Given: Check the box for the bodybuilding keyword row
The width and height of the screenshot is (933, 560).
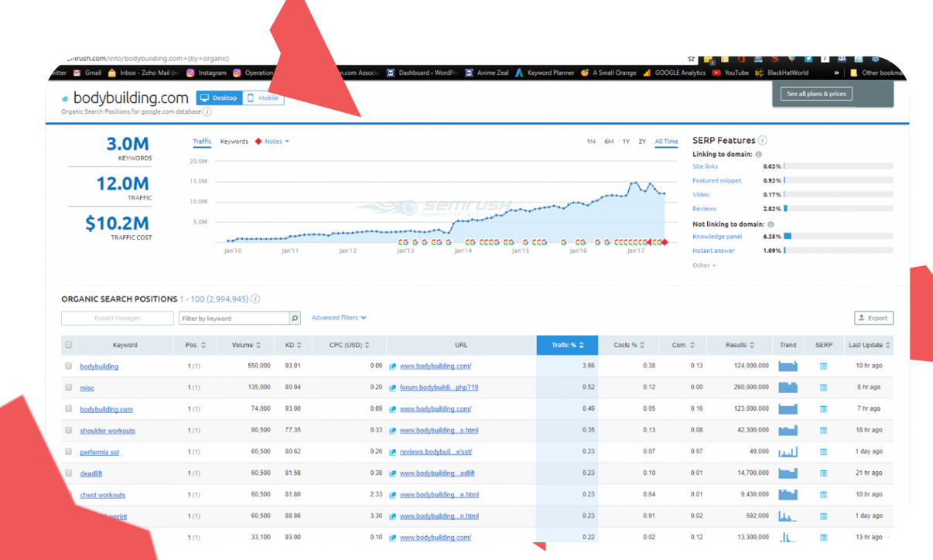Looking at the screenshot, I should tap(69, 366).
